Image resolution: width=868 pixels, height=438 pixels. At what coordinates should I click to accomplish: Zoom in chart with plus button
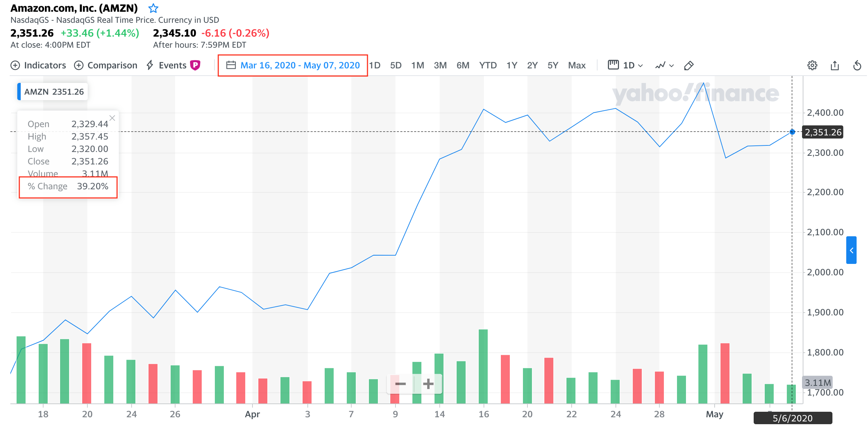point(428,384)
